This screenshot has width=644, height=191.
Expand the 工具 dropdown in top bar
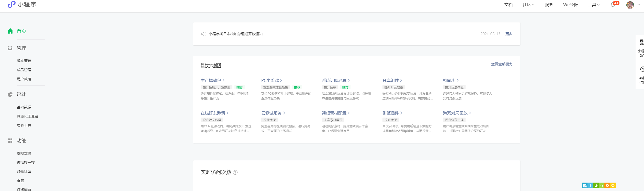click(594, 5)
